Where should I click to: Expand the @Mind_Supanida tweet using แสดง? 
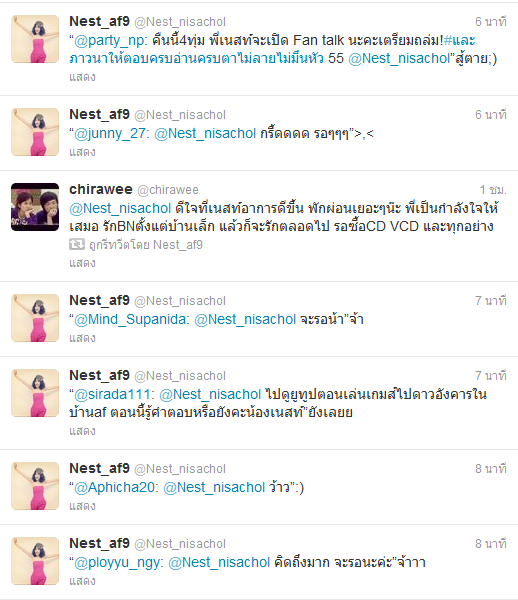pos(82,338)
